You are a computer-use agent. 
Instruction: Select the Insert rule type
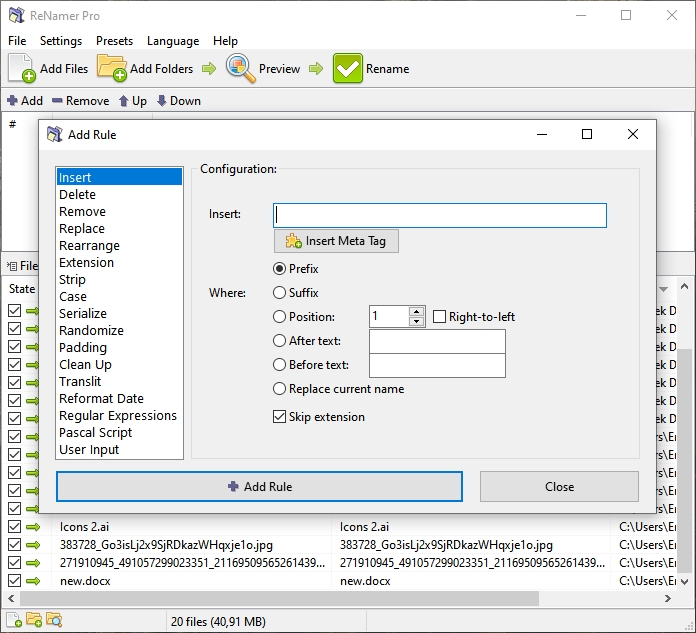119,177
